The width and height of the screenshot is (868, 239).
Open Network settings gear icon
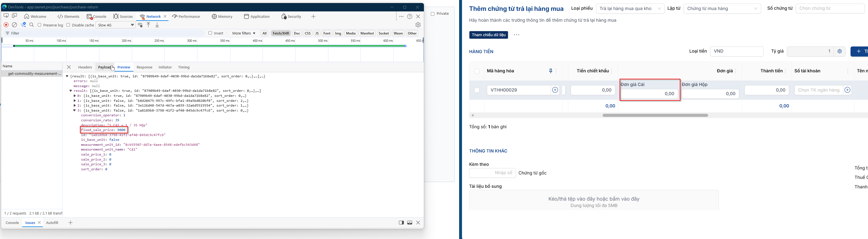[x=418, y=25]
